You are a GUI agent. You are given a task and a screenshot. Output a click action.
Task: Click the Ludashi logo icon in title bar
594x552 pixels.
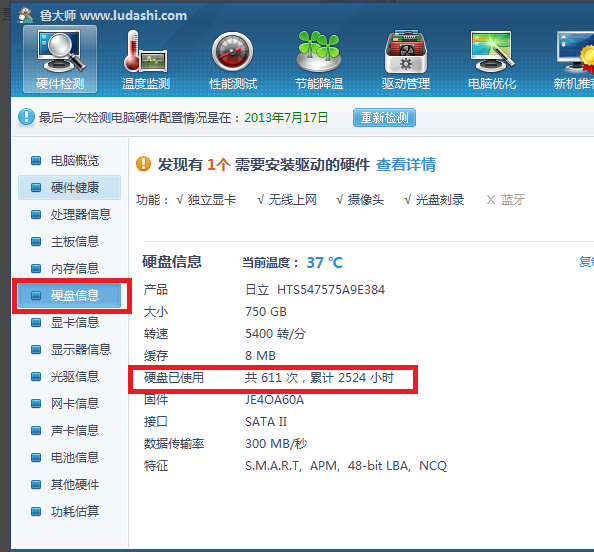25,16
